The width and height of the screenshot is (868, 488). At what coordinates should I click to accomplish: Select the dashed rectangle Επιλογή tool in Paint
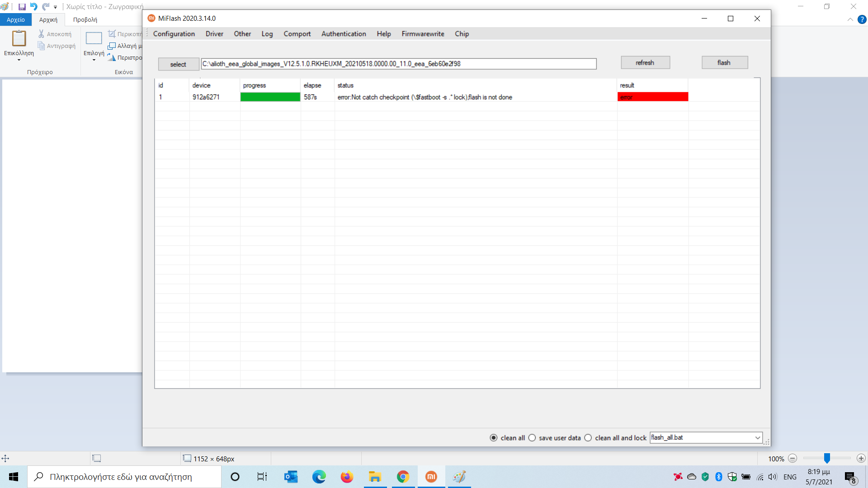(x=94, y=38)
